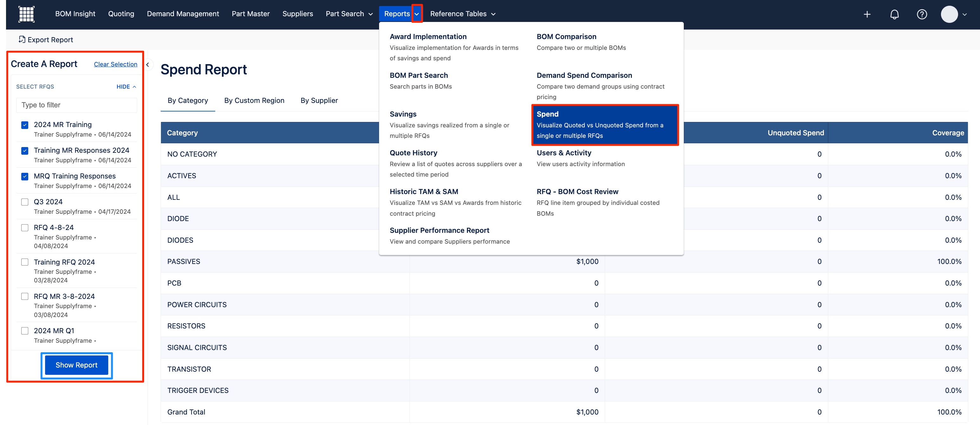Select the highlighted Spend report entry
This screenshot has height=425, width=980.
(605, 125)
